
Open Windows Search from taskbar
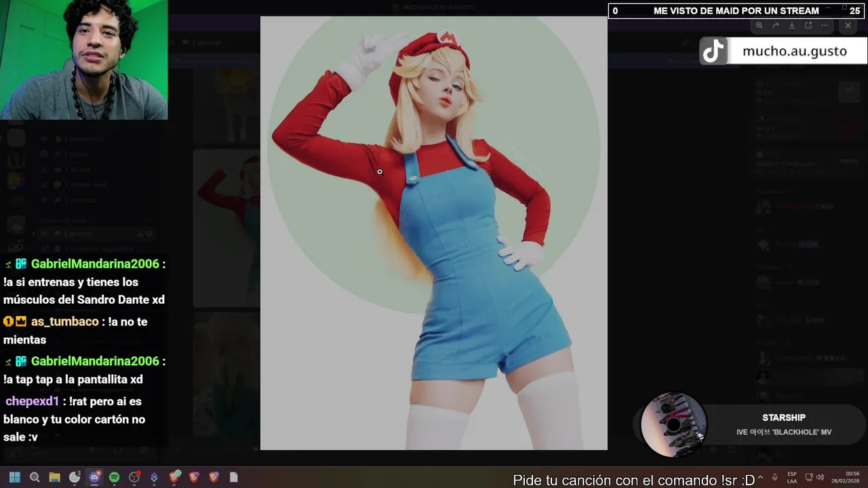tap(35, 477)
